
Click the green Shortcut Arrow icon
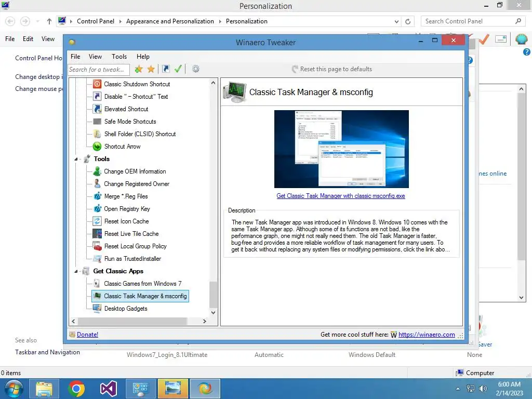pyautogui.click(x=97, y=146)
